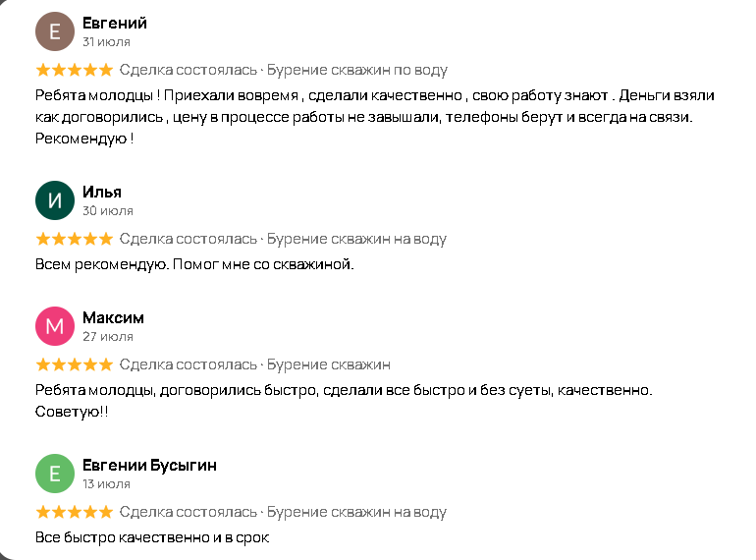The image size is (756, 560).
Task: Click the star rating in Евгений Бусыгин's review
Action: click(74, 512)
